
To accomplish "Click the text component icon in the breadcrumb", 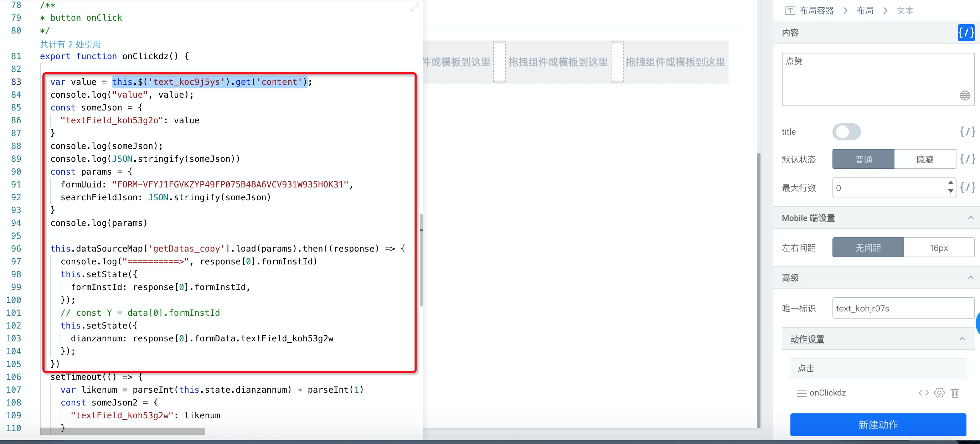I will pos(790,11).
